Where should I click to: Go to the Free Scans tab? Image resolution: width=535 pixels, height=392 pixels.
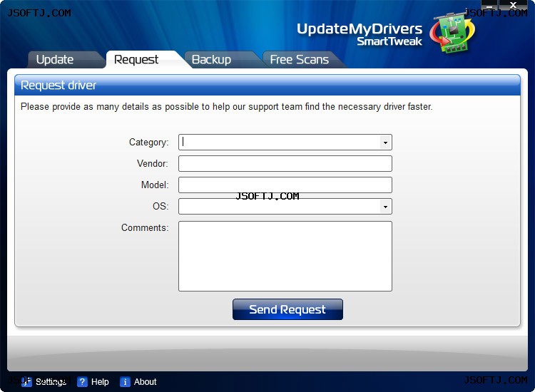click(300, 60)
